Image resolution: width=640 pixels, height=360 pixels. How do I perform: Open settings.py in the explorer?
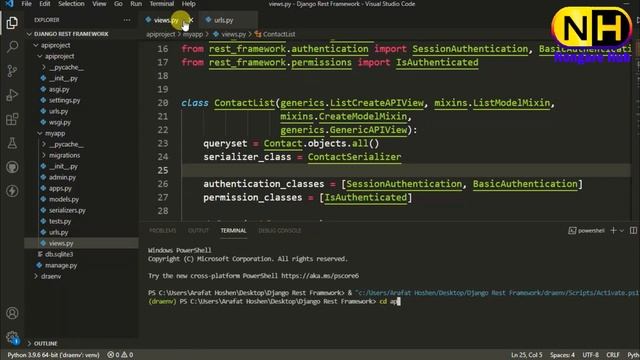64,100
